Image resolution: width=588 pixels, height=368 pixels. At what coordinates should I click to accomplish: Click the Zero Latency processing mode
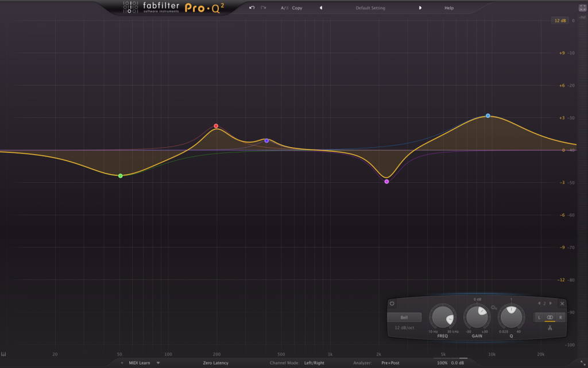[x=216, y=363]
